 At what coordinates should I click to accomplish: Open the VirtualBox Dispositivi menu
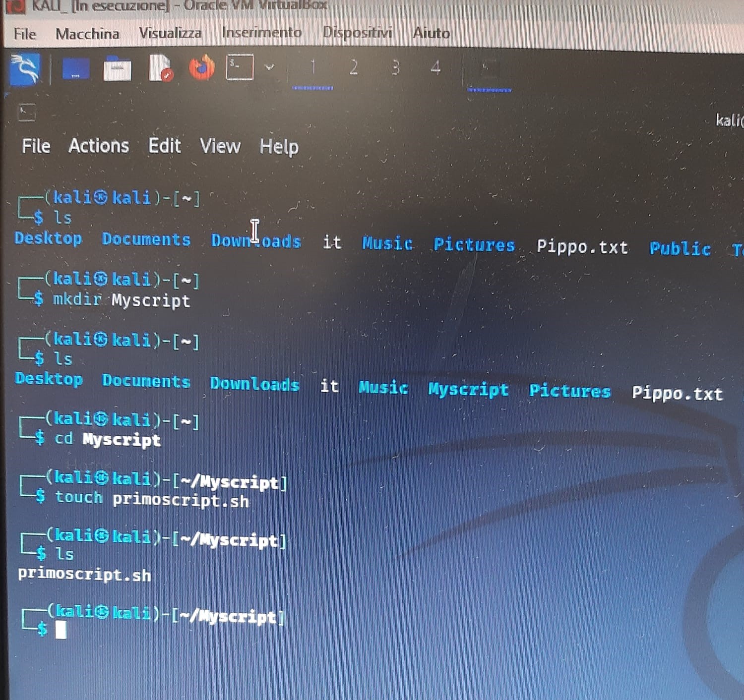357,33
